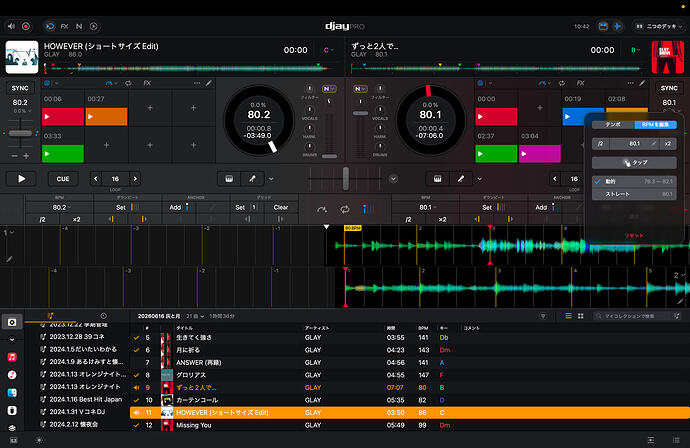Trigger deck 1 red cue pad 00:06
Viewport: 690px width, 448px height.
tap(62, 117)
